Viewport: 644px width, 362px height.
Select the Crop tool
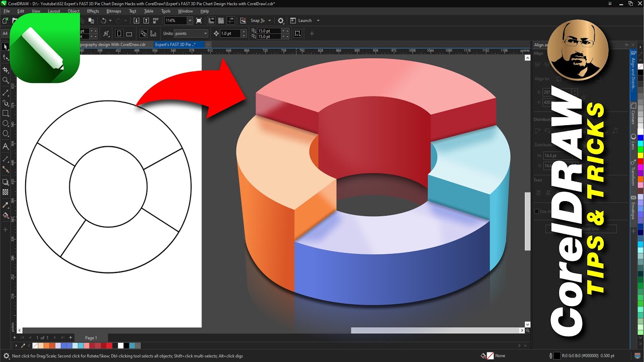[x=6, y=69]
